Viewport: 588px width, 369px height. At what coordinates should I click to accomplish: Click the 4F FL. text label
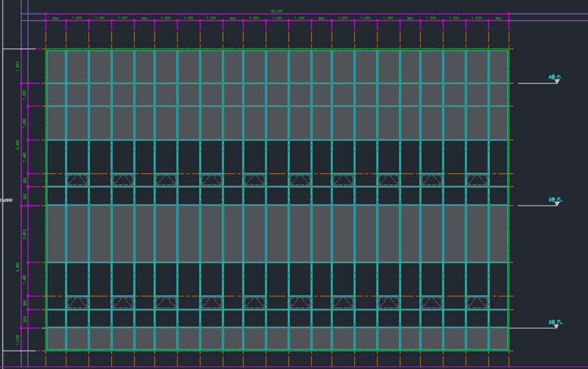click(x=555, y=77)
